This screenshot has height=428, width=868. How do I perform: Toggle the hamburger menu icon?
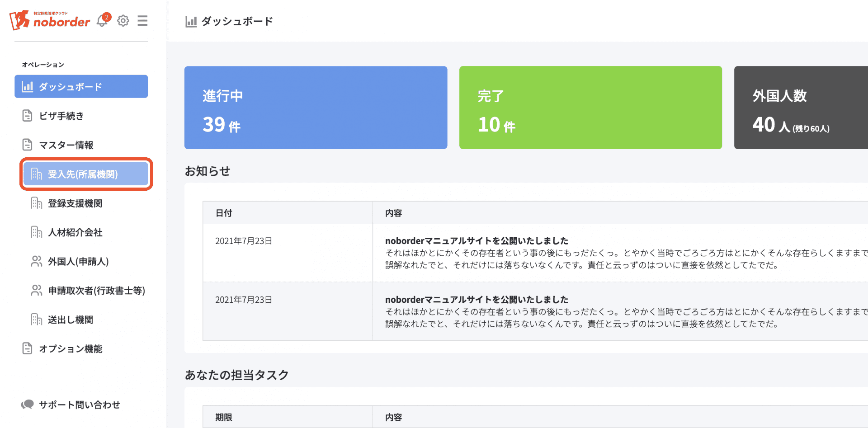coord(142,21)
